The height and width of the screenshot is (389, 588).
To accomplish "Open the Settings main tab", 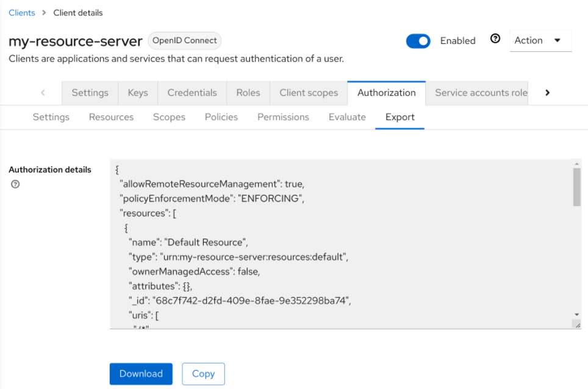I will click(x=90, y=93).
